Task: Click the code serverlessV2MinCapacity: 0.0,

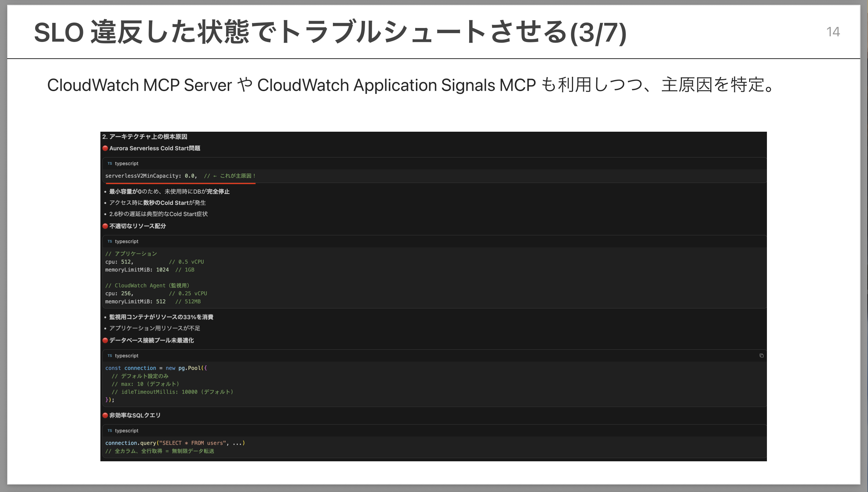Action: point(151,176)
